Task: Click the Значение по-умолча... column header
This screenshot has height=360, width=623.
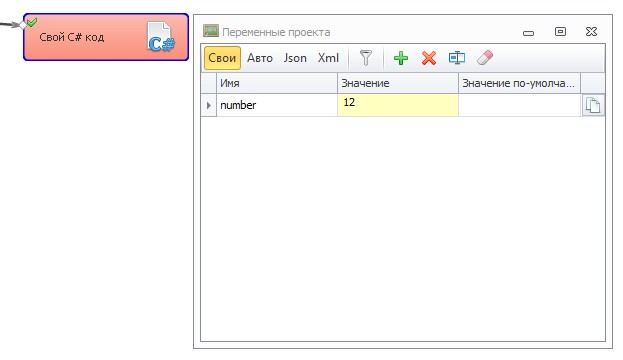Action: click(519, 83)
